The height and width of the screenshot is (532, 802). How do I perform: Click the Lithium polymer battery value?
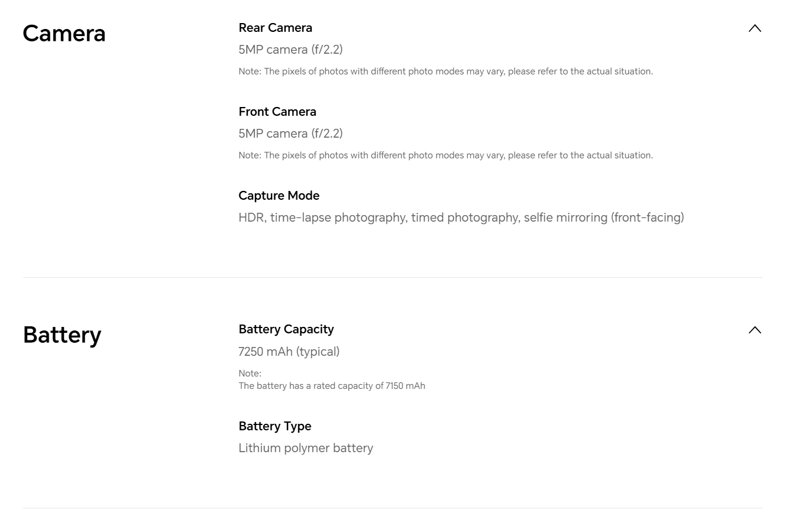[x=305, y=448]
